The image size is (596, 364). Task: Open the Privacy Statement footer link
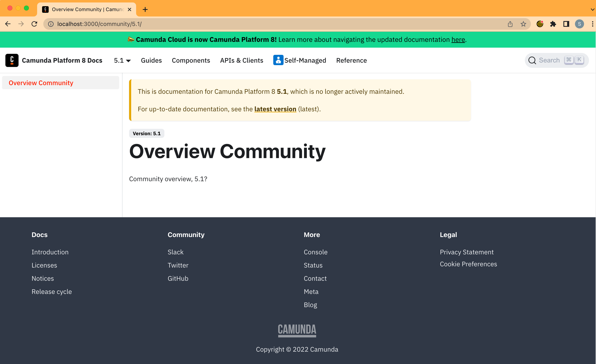coord(466,252)
